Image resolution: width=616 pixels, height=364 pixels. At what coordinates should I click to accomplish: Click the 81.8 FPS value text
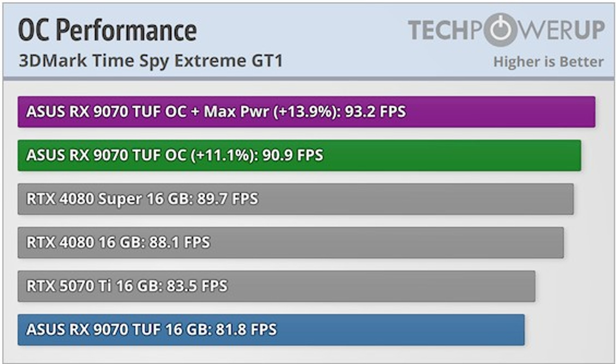pos(246,330)
